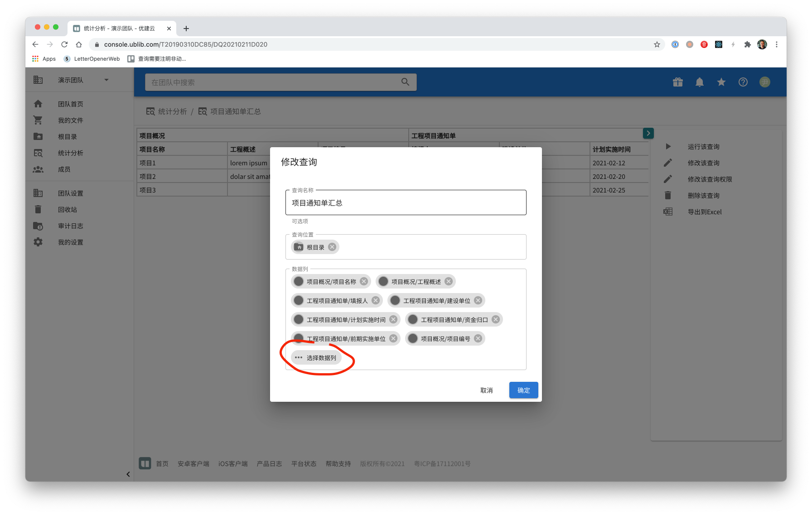Image resolution: width=812 pixels, height=515 pixels.
Task: Expand the 演示团队 team dropdown
Action: coord(106,80)
